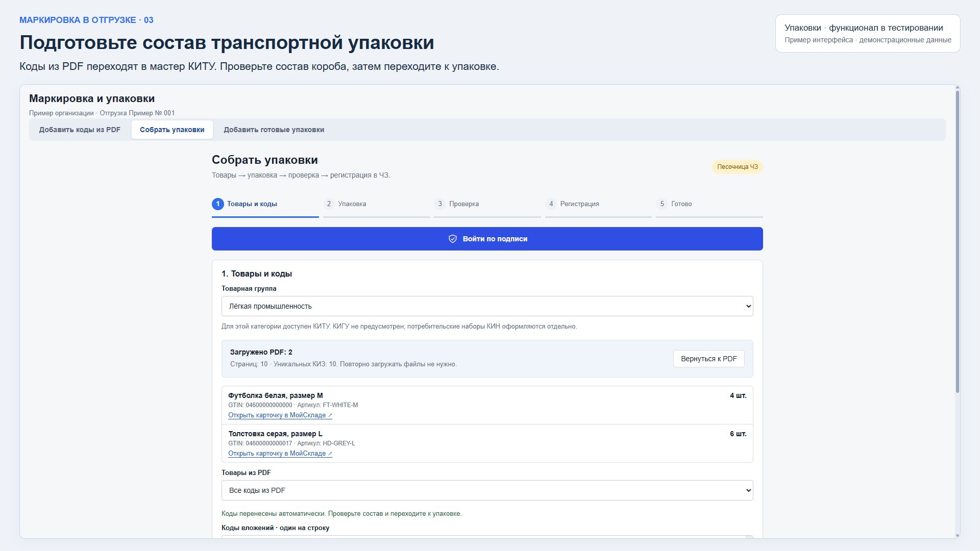This screenshot has height=551, width=980.
Task: Click product name Толстовка серая, размер L
Action: (x=275, y=434)
